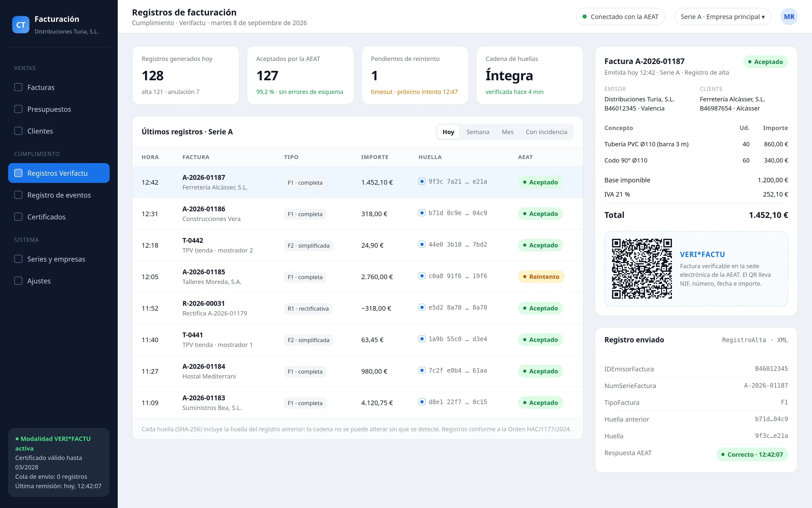Image resolution: width=812 pixels, height=508 pixels.
Task: Click Codo 90° Ø110 line item
Action: pyautogui.click(x=696, y=160)
